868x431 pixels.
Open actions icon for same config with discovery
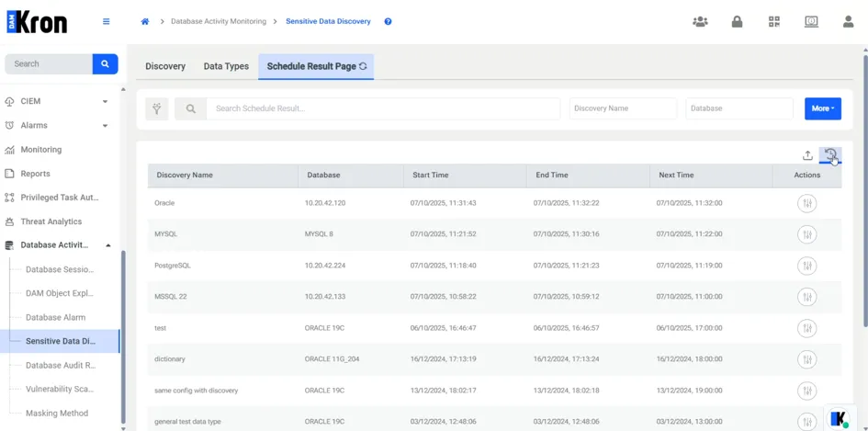[807, 391]
